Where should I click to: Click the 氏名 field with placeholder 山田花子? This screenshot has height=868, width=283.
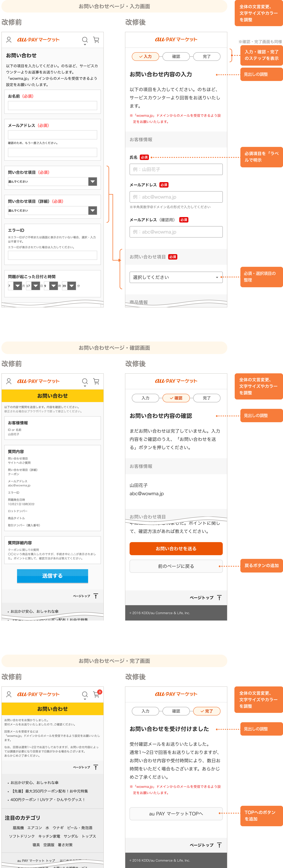tap(176, 169)
